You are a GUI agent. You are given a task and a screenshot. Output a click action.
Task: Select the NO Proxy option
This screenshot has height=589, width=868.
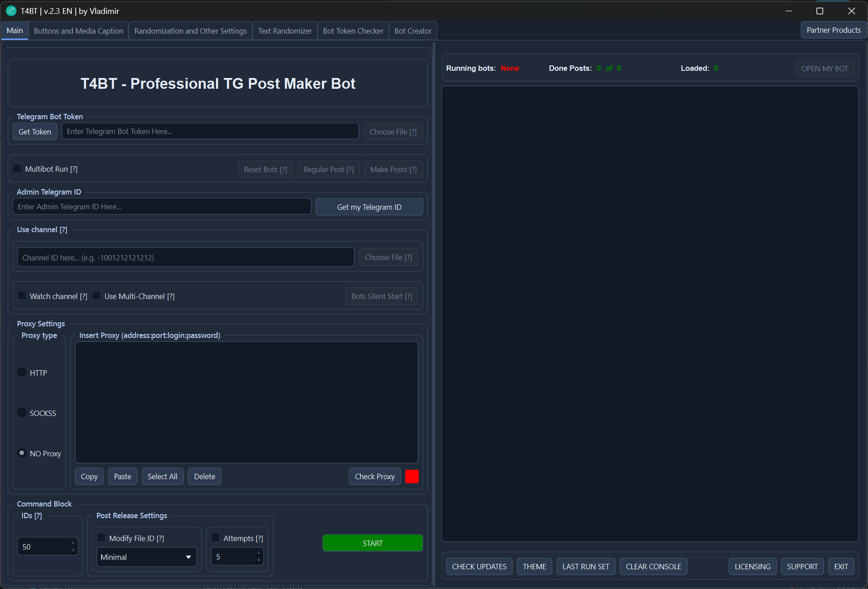pyautogui.click(x=22, y=453)
